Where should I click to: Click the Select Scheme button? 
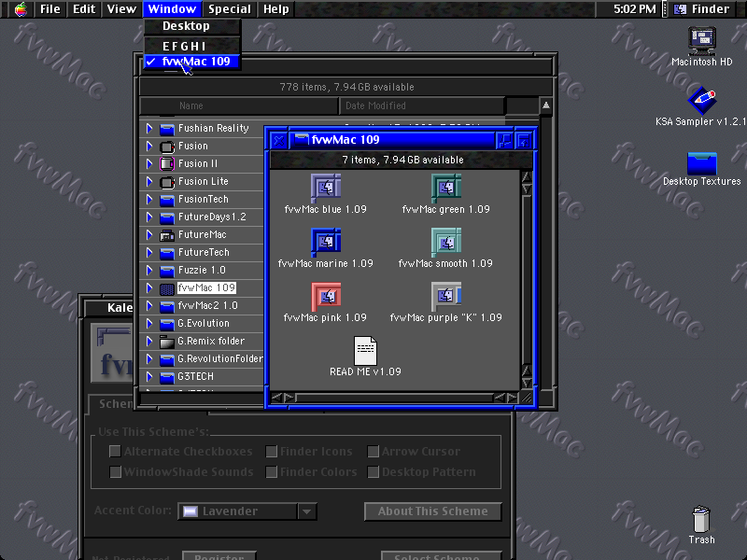(441, 556)
